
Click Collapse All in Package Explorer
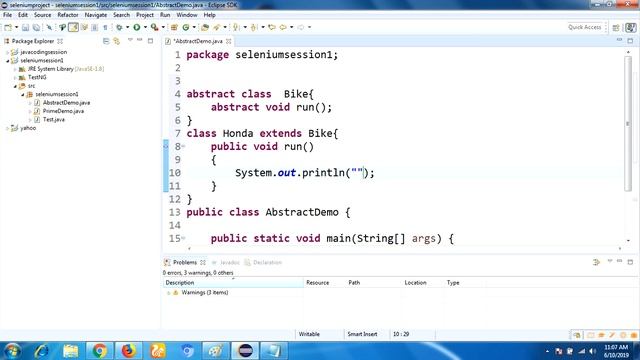pyautogui.click(x=106, y=41)
